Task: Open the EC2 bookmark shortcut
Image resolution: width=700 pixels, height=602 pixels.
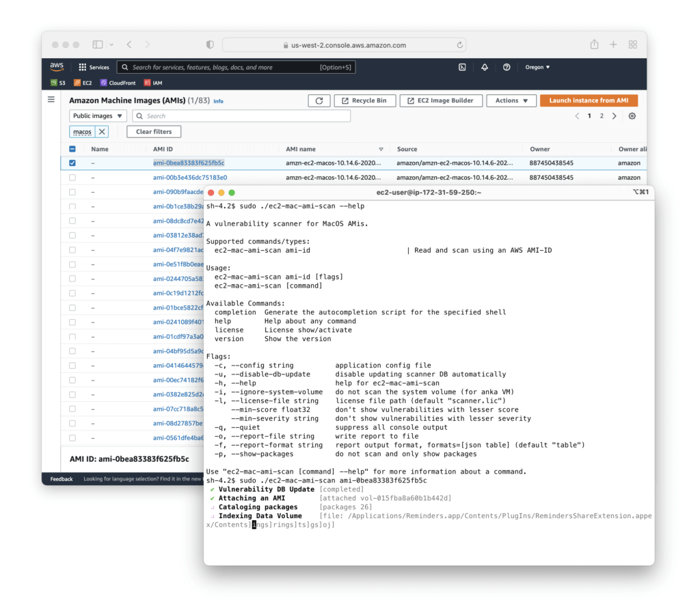Action: (x=83, y=83)
